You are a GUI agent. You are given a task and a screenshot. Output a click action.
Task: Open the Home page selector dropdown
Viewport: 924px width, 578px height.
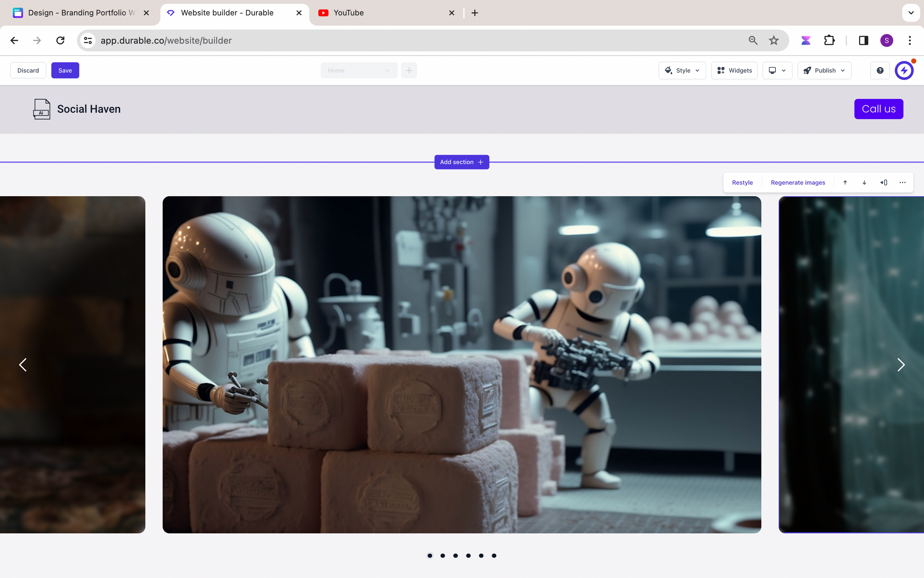[x=359, y=70]
